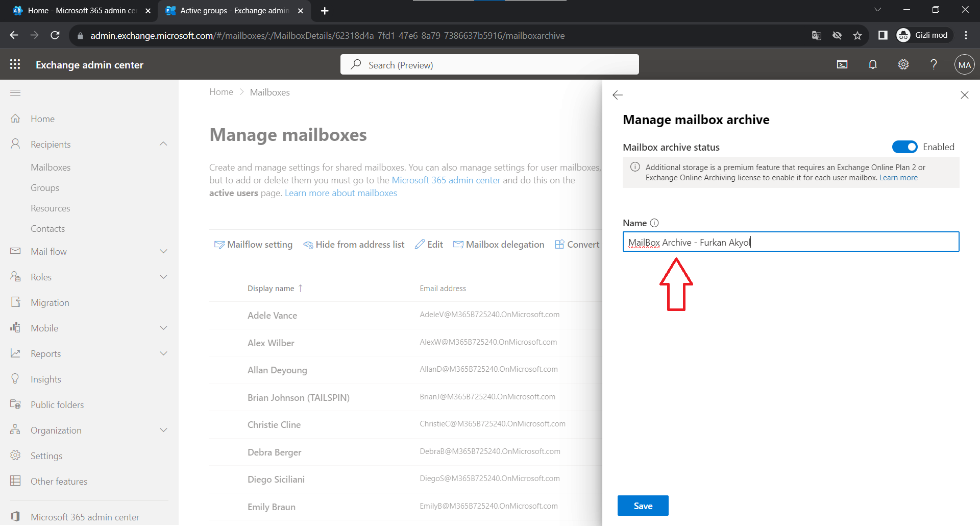The image size is (980, 526).
Task: Click the Name field info icon
Action: (654, 223)
